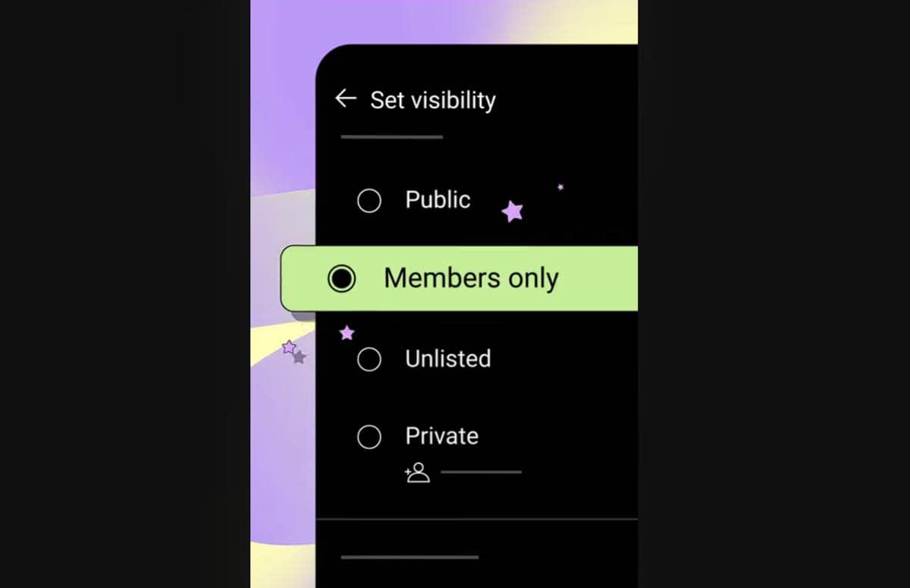This screenshot has width=910, height=588.
Task: Click the add-person icon under Private
Action: (417, 473)
